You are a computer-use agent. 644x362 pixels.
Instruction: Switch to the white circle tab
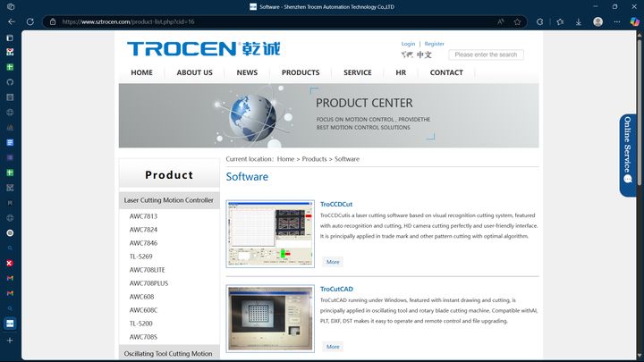click(x=10, y=232)
